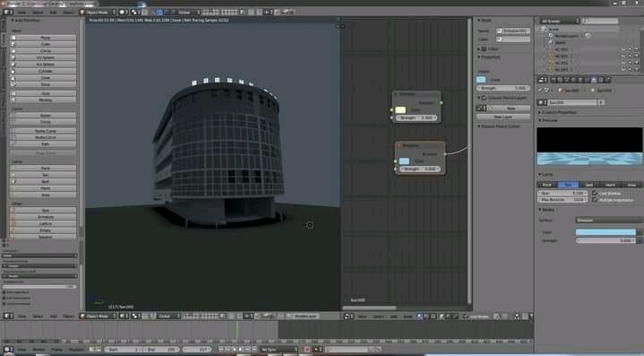Add a Lattice object
The height and width of the screenshot is (356, 644).
point(43,223)
